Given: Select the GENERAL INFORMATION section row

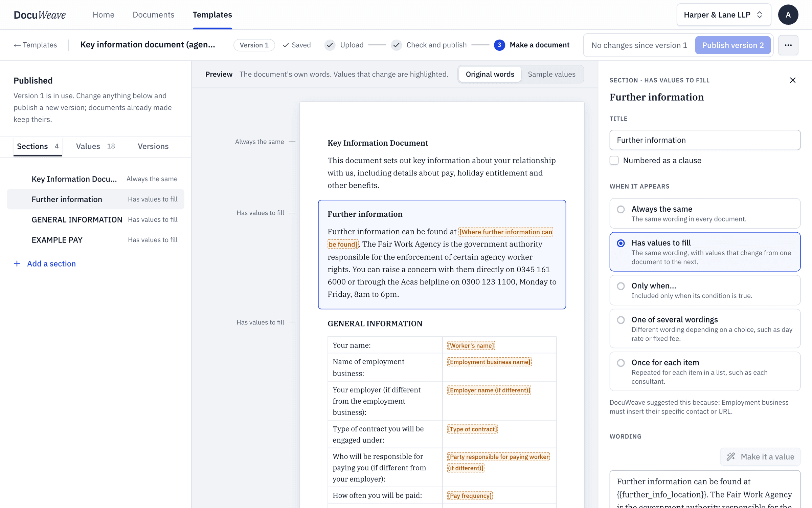Looking at the screenshot, I should pyautogui.click(x=95, y=219).
